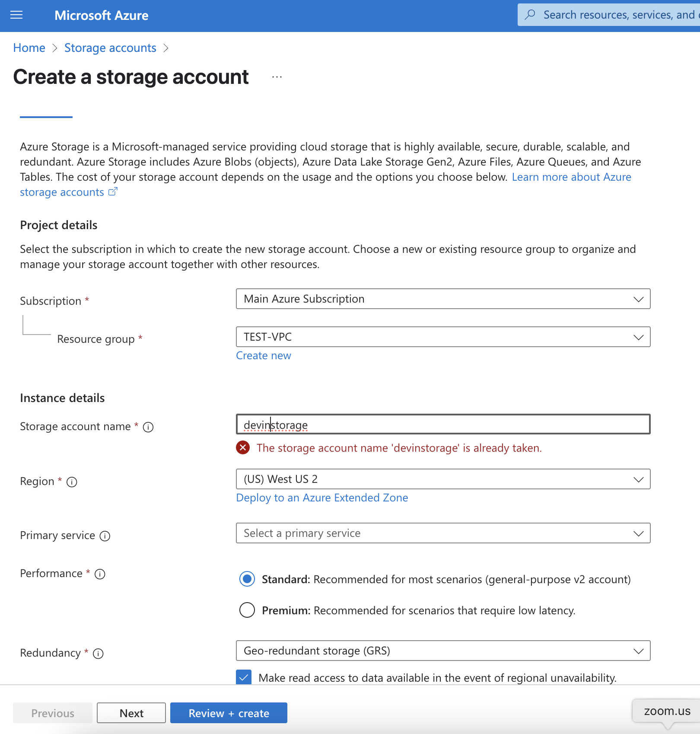Viewport: 700px width, 734px height.
Task: Click Deploy to an Azure Extended Zone
Action: point(322,498)
